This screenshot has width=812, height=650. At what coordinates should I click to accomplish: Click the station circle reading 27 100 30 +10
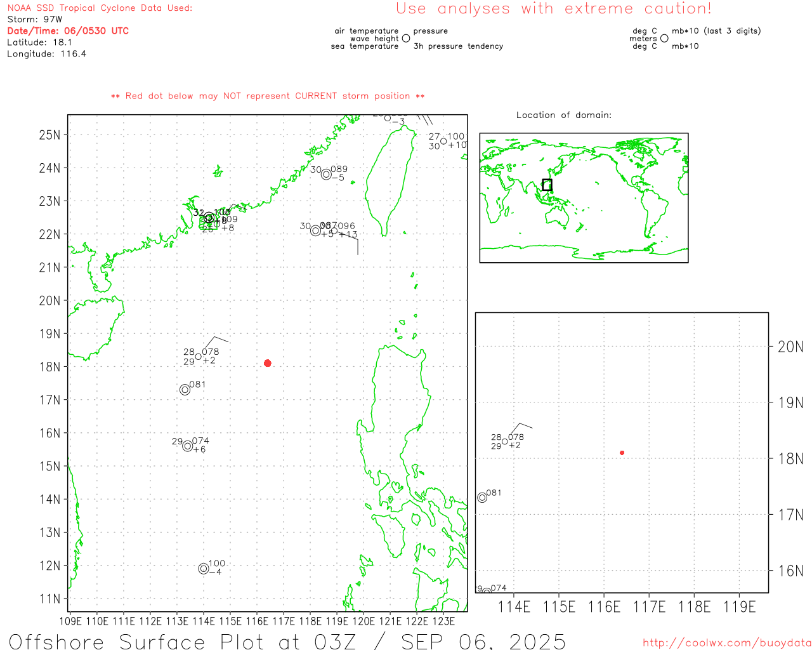(x=443, y=142)
